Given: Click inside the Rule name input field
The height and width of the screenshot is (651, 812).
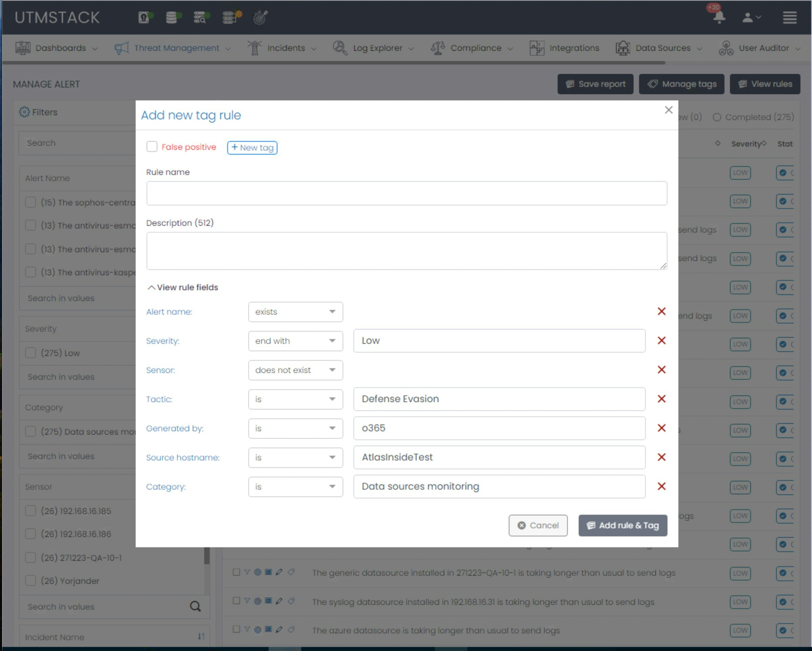Looking at the screenshot, I should 406,193.
